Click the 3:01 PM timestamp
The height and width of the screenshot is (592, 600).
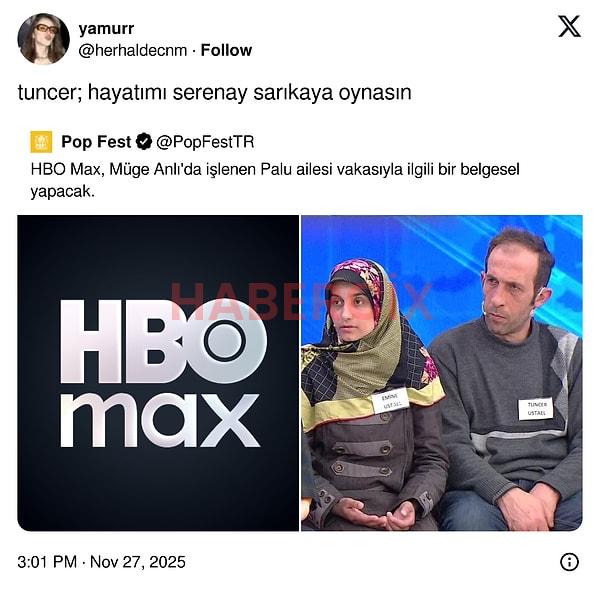coord(47,562)
